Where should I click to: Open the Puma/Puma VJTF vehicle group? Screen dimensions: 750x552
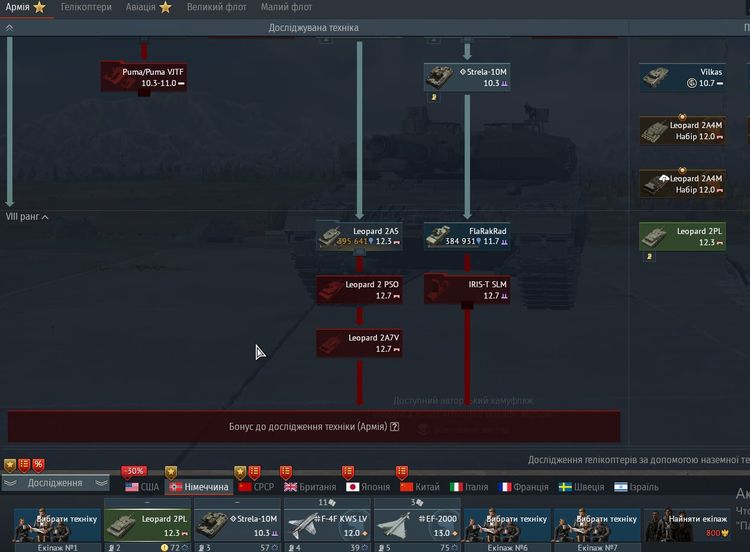pyautogui.click(x=142, y=78)
